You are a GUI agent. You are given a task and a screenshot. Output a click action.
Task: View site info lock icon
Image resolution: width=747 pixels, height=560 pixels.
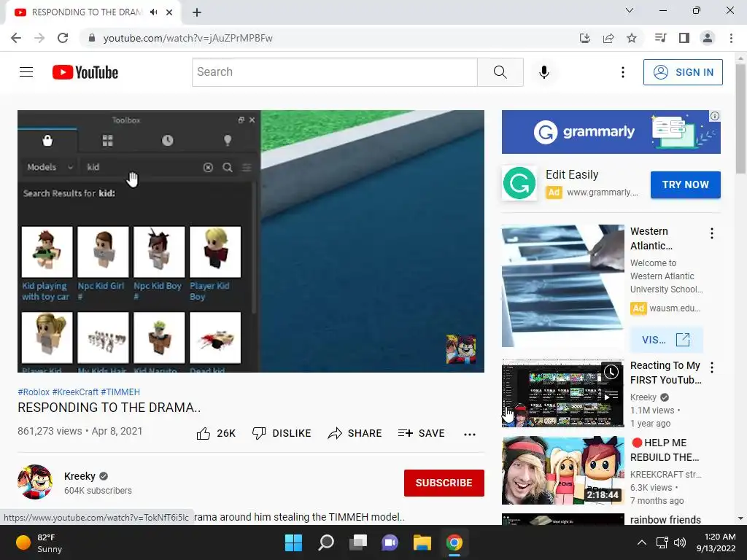coord(92,38)
